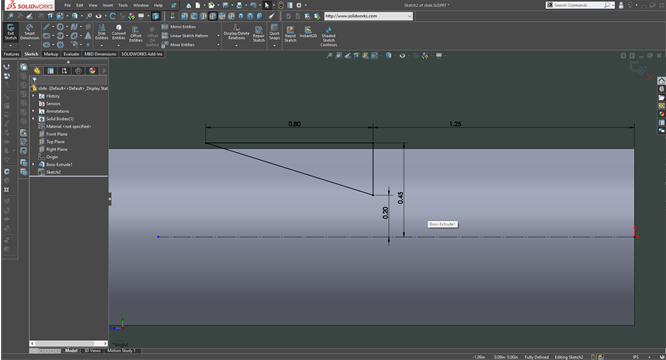Open Display/Delete Relations
The width and height of the screenshot is (666, 360).
[237, 32]
